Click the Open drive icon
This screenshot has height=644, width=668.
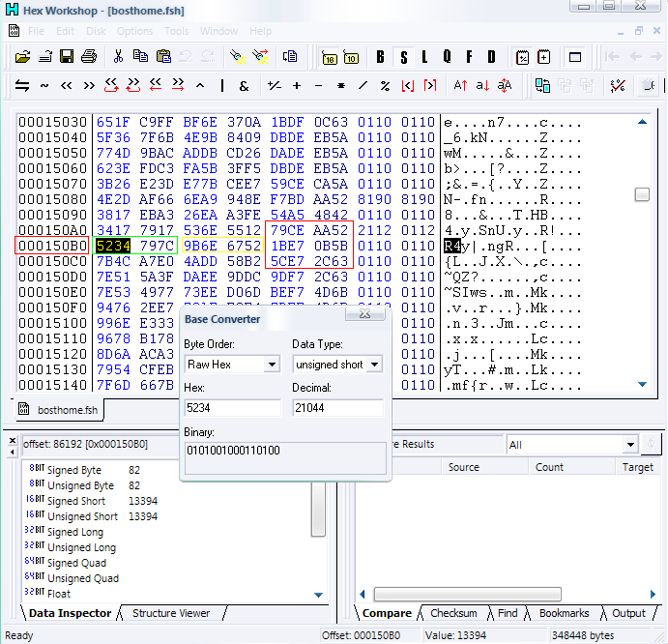pos(45,57)
